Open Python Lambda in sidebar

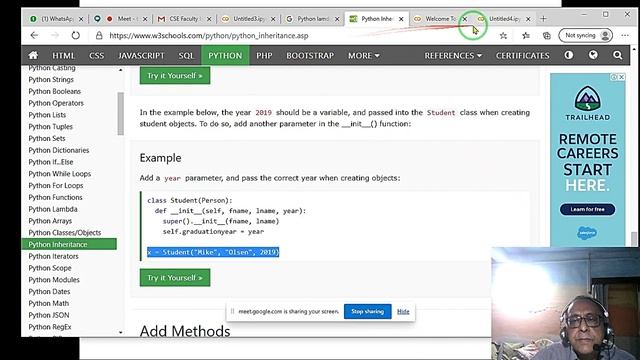pyautogui.click(x=53, y=209)
